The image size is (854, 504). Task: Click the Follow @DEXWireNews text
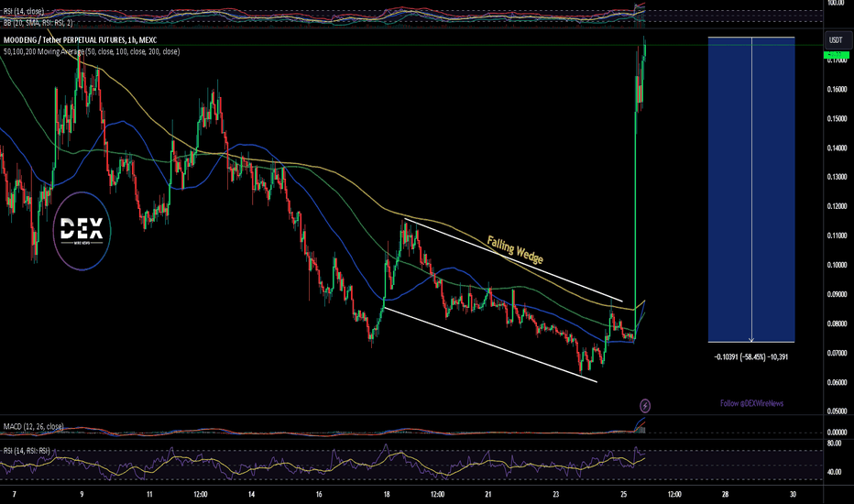(751, 403)
